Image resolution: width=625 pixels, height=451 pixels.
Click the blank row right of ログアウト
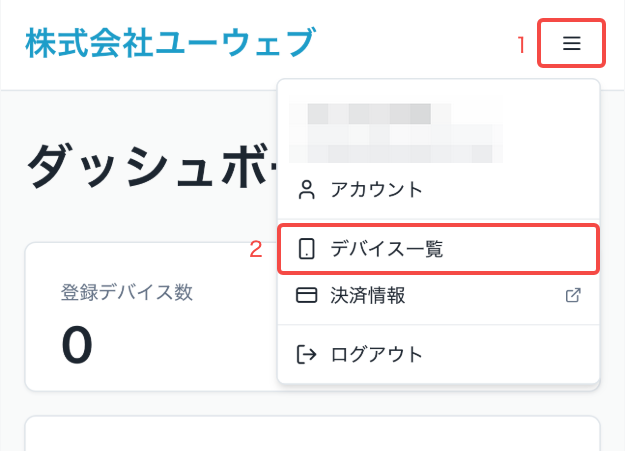(510, 354)
